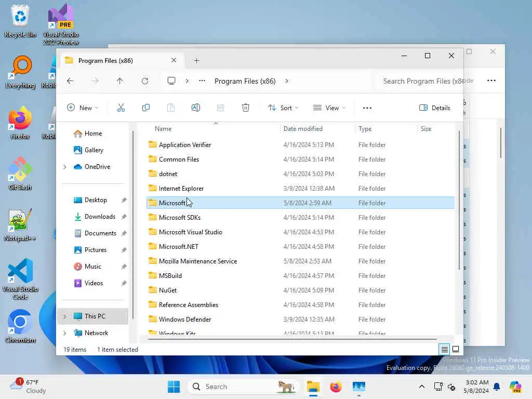The image size is (532, 399).
Task: Close the Program Files (x86) tab
Action: pyautogui.click(x=174, y=60)
